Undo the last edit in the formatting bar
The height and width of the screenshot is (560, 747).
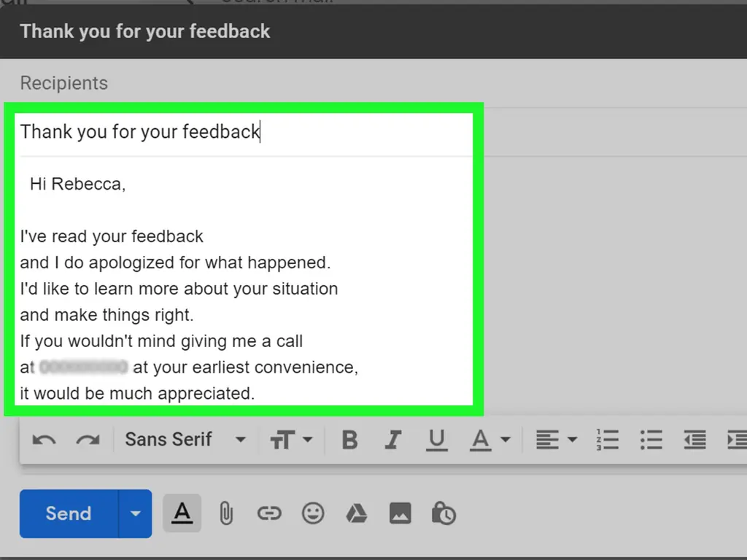pos(44,440)
